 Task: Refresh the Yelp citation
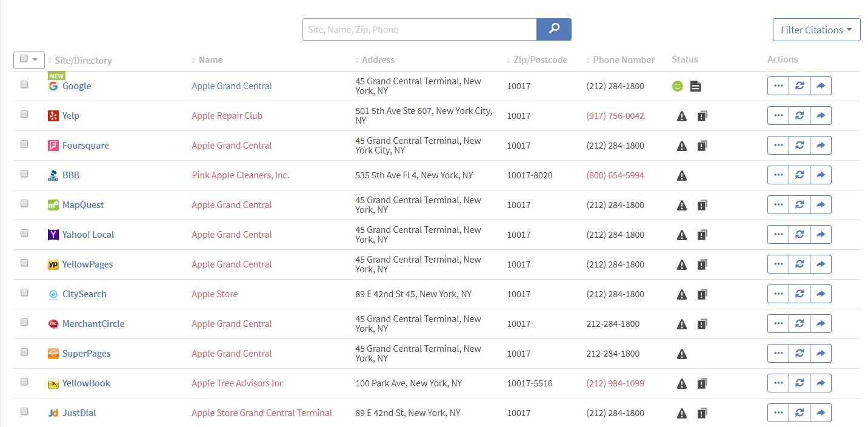[x=800, y=116]
